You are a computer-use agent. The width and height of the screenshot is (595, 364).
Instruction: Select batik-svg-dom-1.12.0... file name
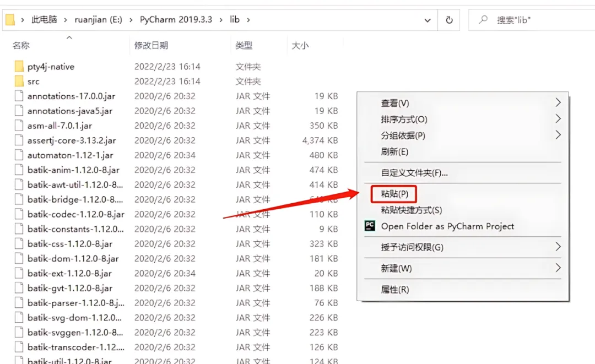[74, 318]
